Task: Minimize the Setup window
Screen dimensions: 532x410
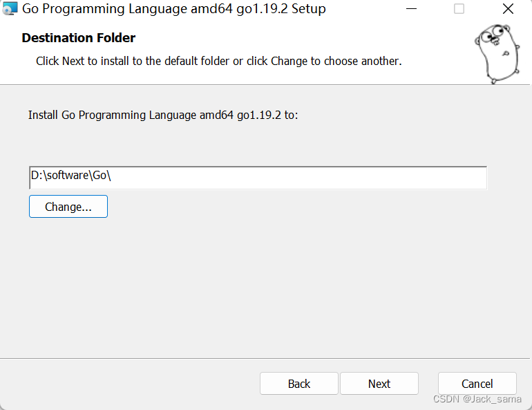Action: pos(411,8)
